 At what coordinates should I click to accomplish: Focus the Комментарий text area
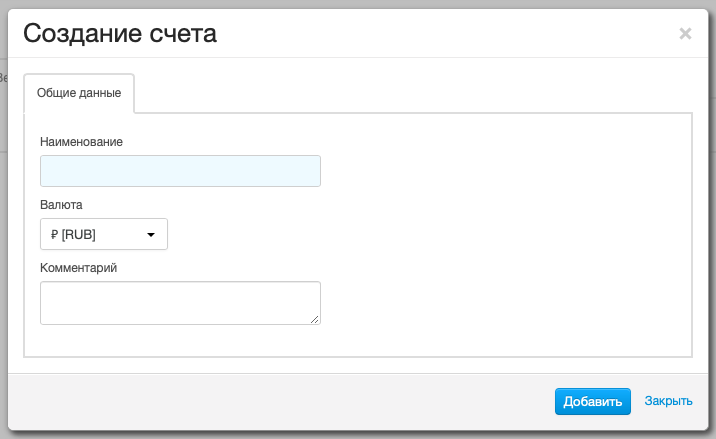click(x=180, y=303)
